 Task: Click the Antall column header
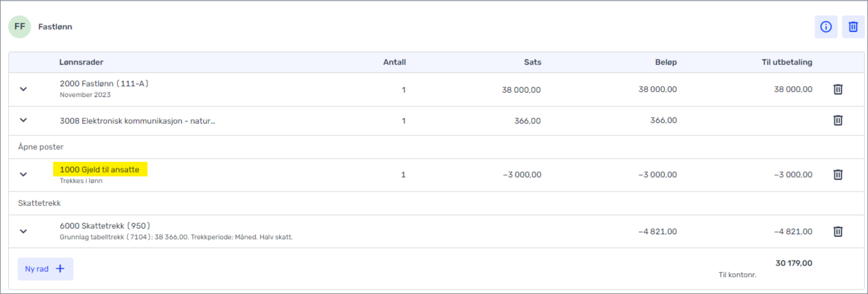(394, 62)
